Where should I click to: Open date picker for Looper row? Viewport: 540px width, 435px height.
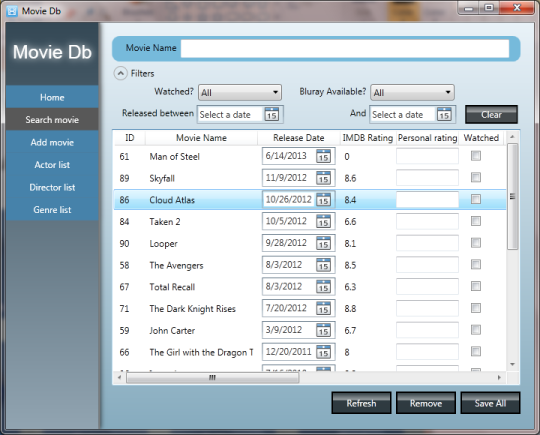(x=323, y=243)
